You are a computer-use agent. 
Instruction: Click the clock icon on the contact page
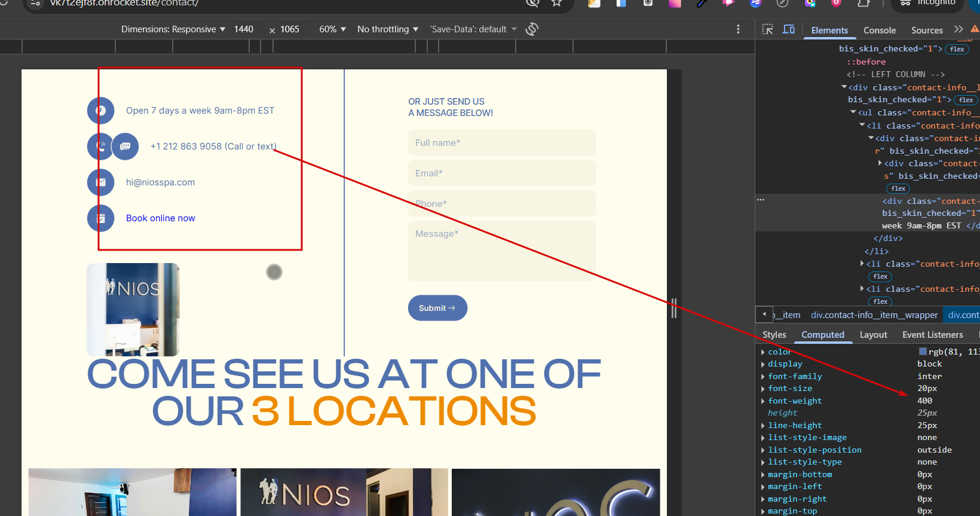click(x=101, y=111)
